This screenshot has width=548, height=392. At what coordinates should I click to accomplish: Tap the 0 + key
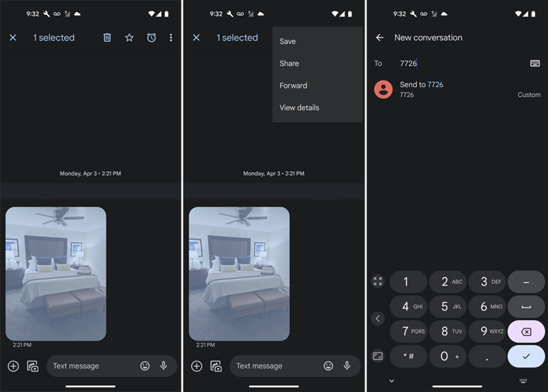[447, 356]
